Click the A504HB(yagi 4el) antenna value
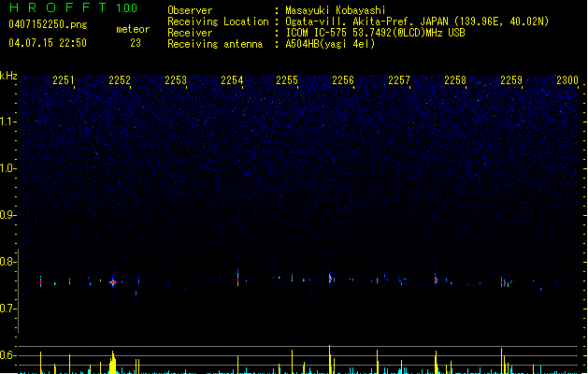 330,44
